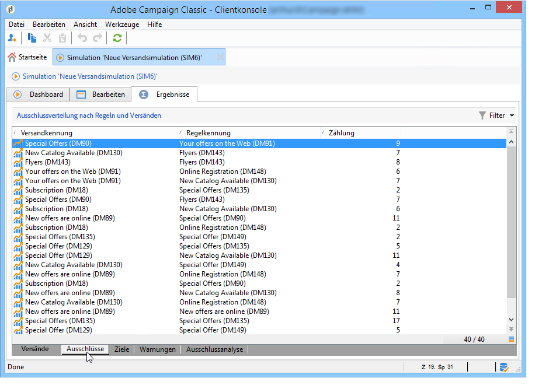Select the Ergebnisse tab
This screenshot has height=392, width=549.
click(164, 94)
